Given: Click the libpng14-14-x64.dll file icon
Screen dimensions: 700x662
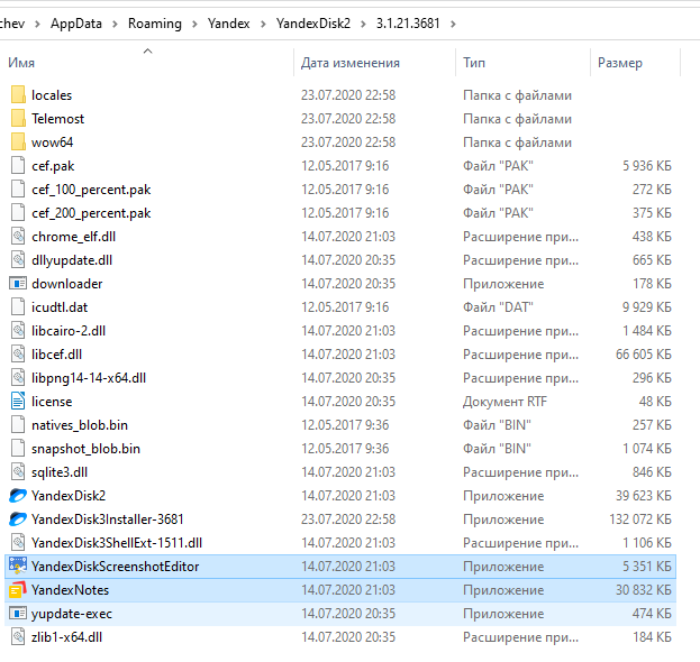Looking at the screenshot, I should point(18,378).
